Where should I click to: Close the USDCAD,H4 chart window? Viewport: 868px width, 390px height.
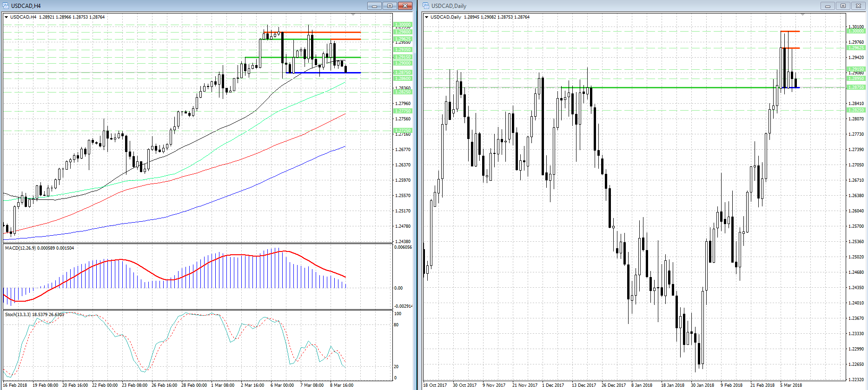point(405,6)
